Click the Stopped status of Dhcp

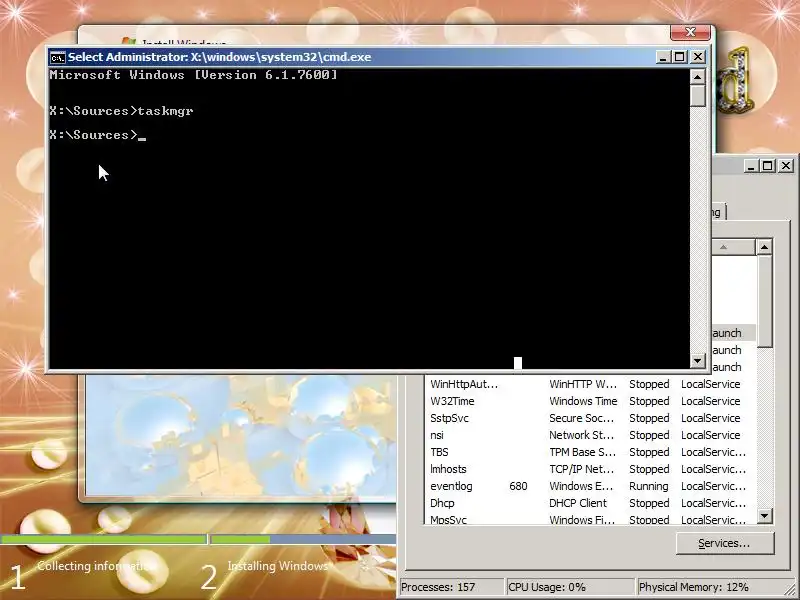pyautogui.click(x=649, y=503)
